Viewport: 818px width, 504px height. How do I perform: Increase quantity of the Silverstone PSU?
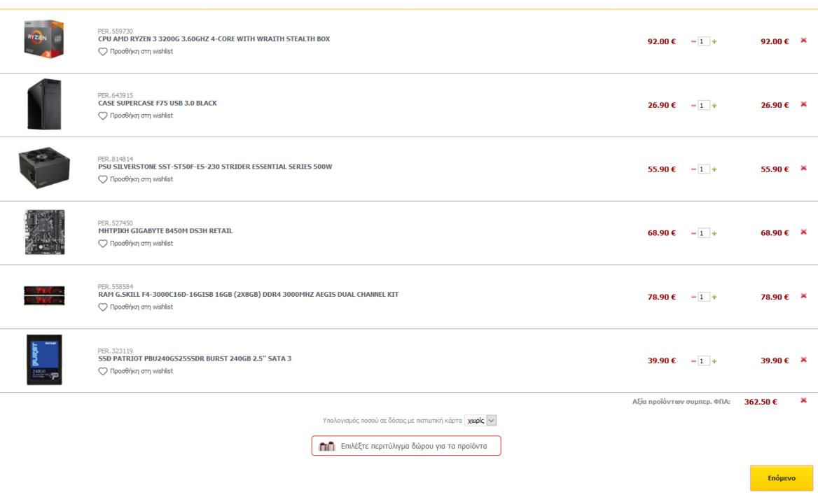[714, 169]
